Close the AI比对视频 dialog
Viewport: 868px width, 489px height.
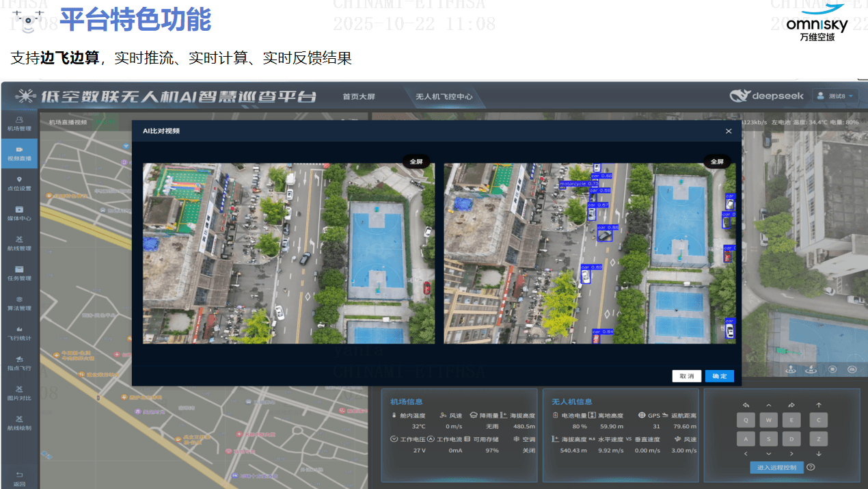tap(729, 131)
